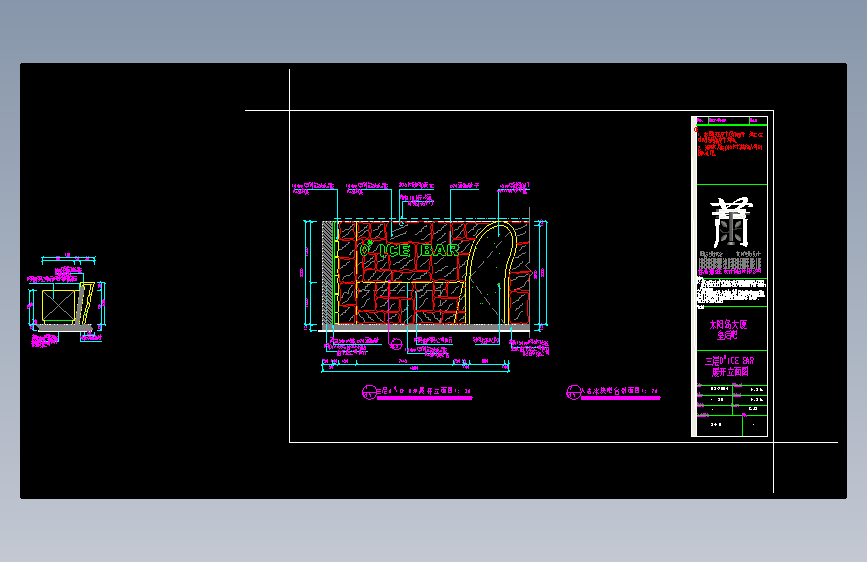This screenshot has height=562, width=867.
Task: Click the white text block under the logo
Action: click(x=732, y=291)
